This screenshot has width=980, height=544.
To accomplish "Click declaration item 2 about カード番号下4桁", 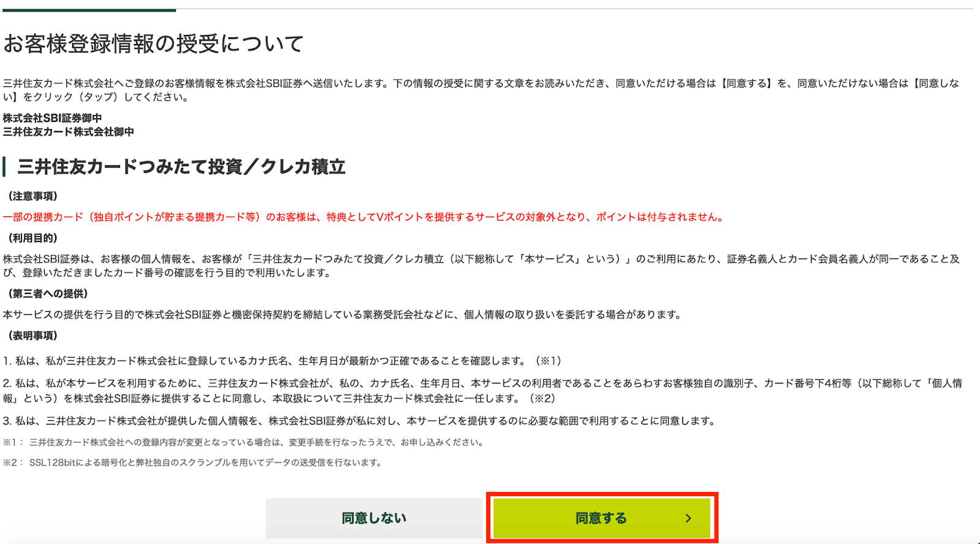I will [x=483, y=391].
